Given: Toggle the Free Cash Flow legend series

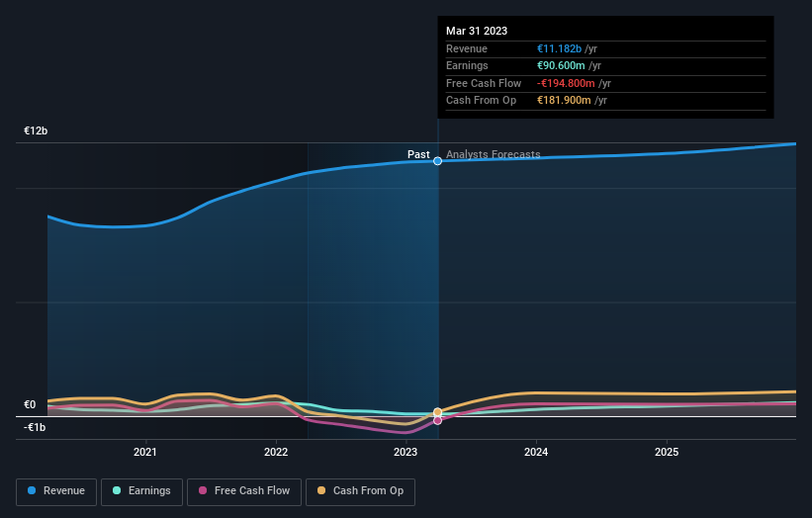Looking at the screenshot, I should click(x=244, y=491).
